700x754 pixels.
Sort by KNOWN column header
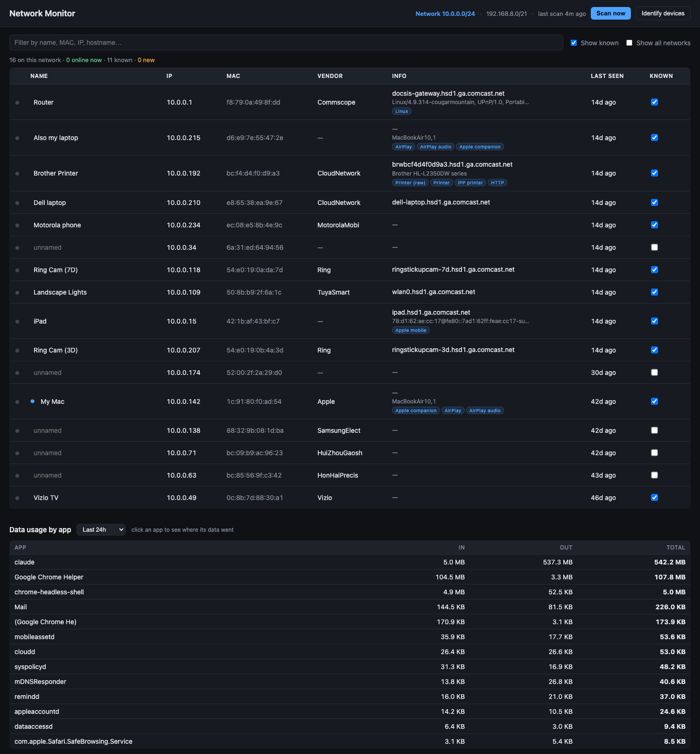[661, 76]
